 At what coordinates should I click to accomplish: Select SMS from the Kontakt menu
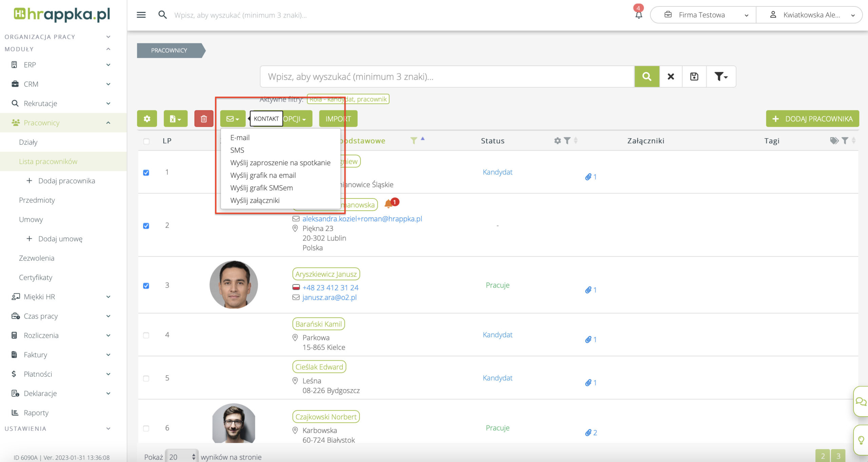point(237,150)
